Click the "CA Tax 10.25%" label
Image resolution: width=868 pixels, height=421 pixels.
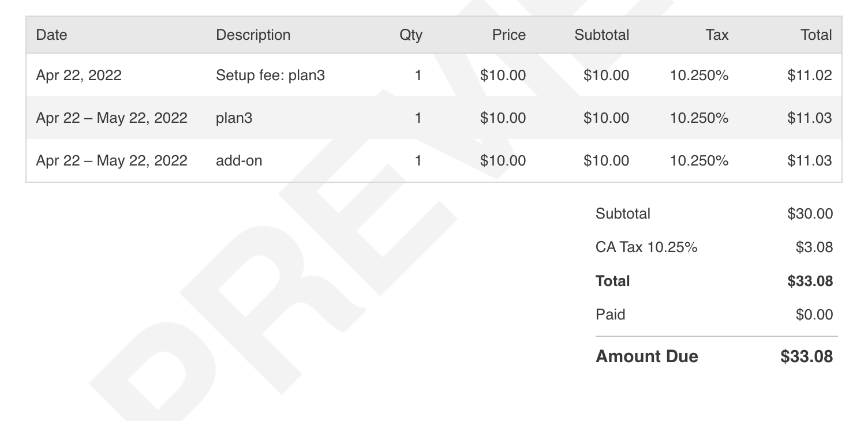(x=646, y=247)
